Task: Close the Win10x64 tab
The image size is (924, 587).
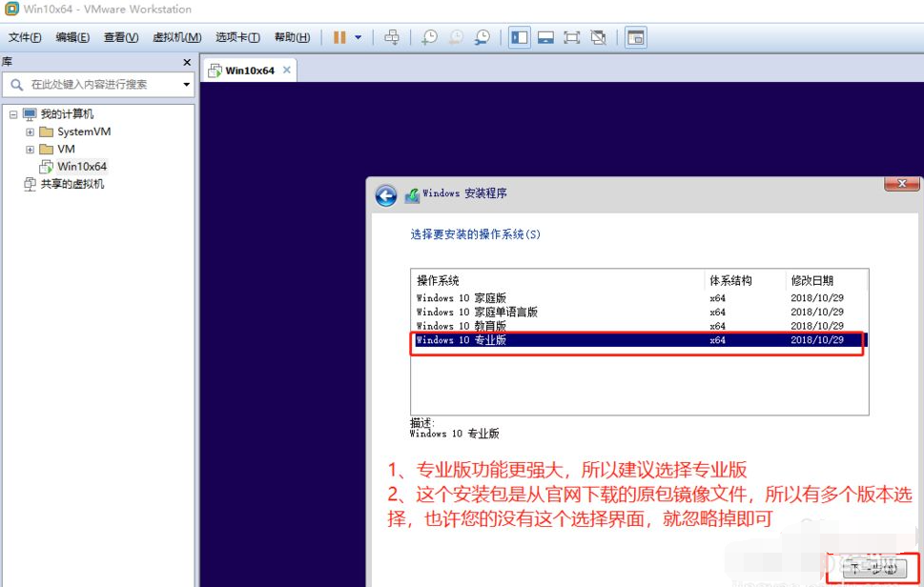Action: tap(286, 71)
